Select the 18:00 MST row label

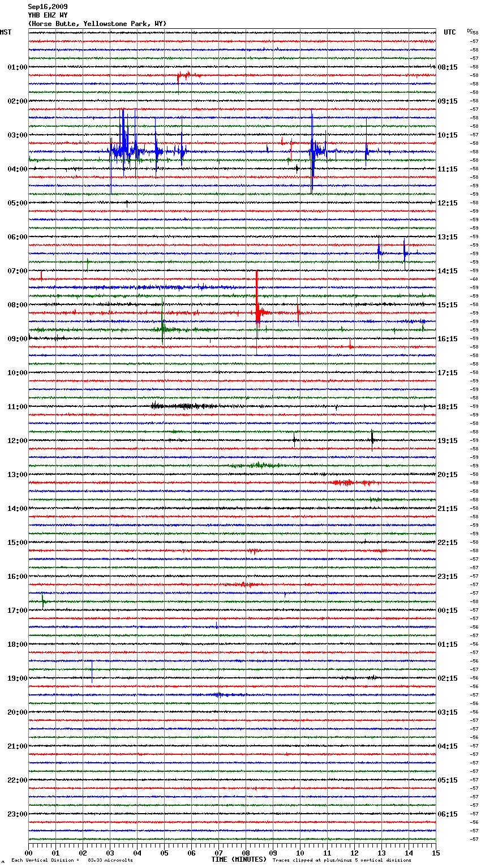pos(17,644)
